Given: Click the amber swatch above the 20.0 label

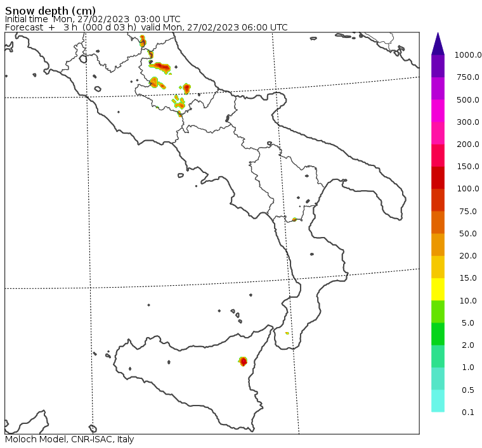Looking at the screenshot, I should (438, 245).
